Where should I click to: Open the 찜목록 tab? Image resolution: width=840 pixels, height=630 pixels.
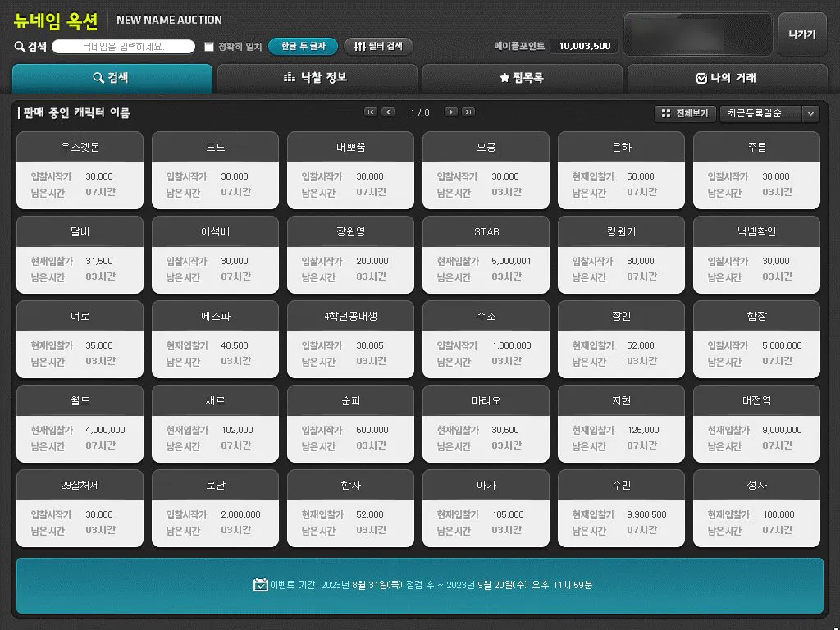pos(522,78)
